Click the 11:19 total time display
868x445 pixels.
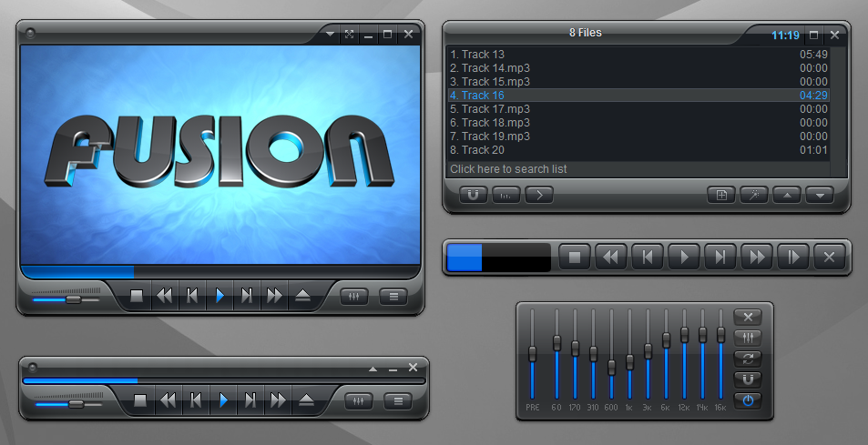[x=785, y=35]
